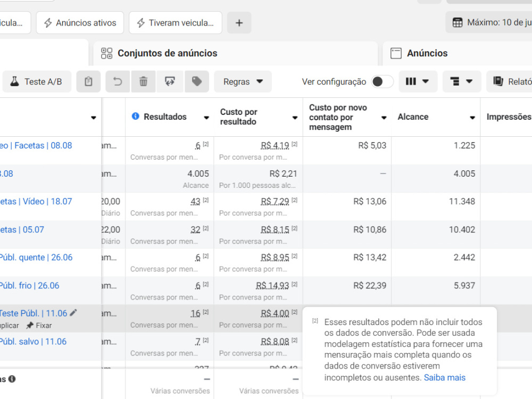
Task: Click the R$ 13,06 cost per contact value
Action: pyautogui.click(x=370, y=202)
